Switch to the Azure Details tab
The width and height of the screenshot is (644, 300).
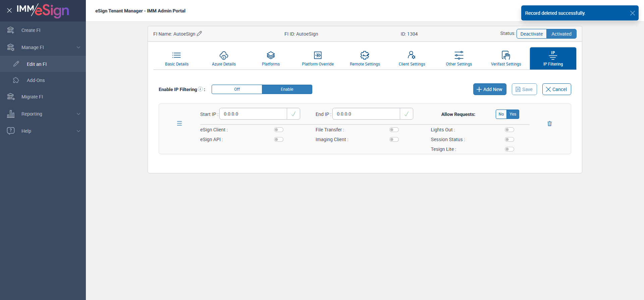point(224,58)
